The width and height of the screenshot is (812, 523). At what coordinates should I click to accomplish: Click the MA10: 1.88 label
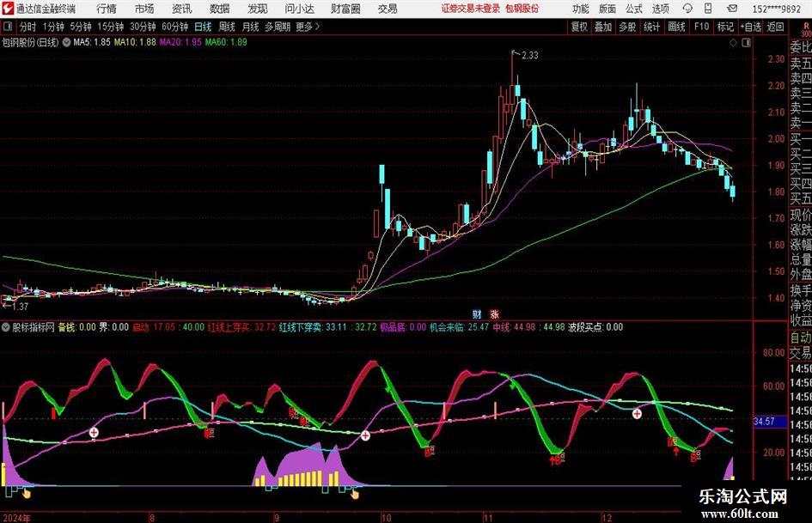click(135, 42)
